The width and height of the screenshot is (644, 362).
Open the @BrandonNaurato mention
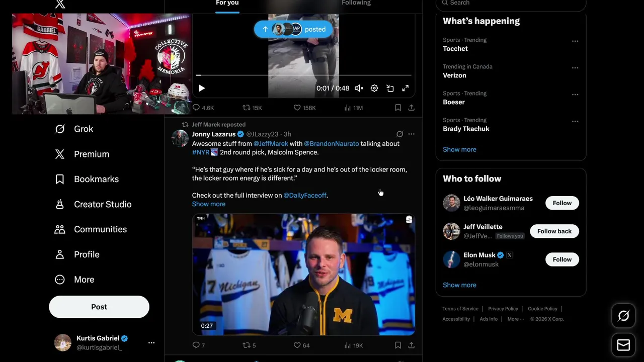[332, 144]
